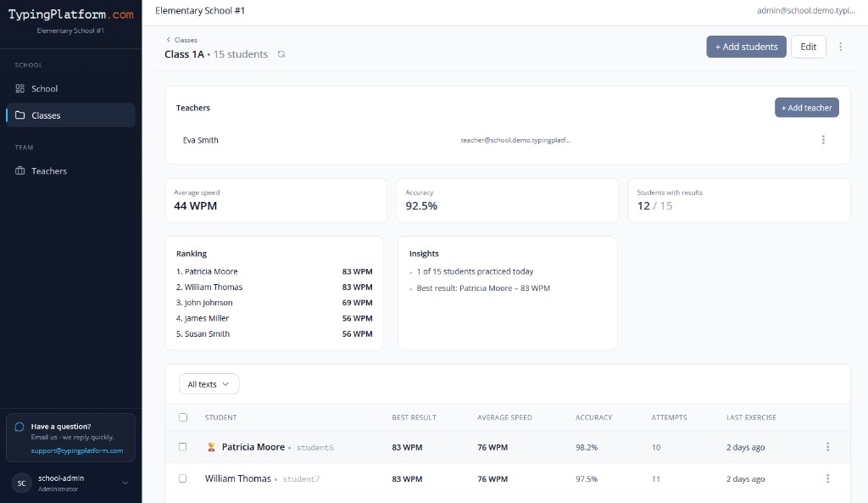
Task: Select ranking entry 1. Patricia Moore
Action: [207, 271]
